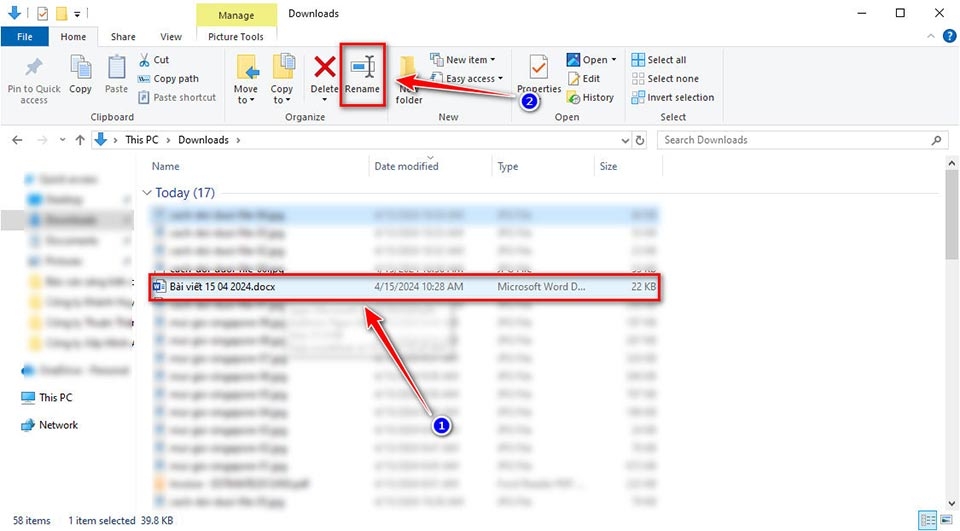960x531 pixels.
Task: Click This PC in the address bar
Action: point(141,140)
